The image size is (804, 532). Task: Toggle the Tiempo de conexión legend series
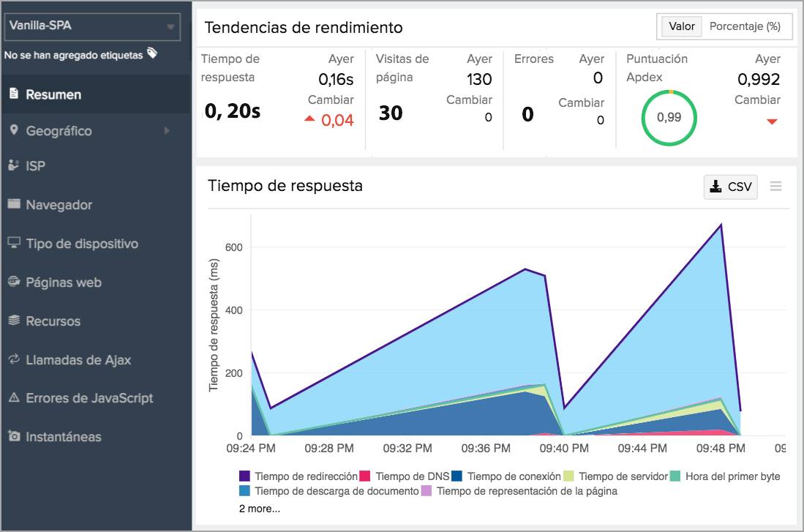point(506,476)
